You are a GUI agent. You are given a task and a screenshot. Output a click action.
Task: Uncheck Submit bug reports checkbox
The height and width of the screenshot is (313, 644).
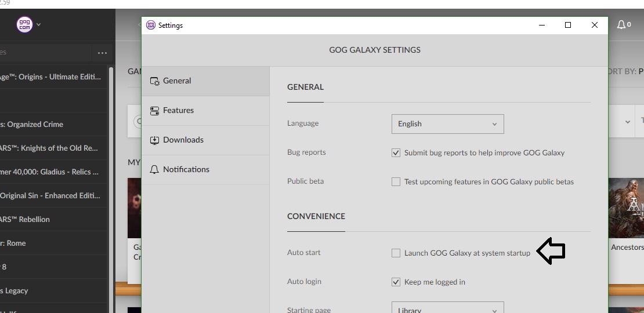coord(396,152)
